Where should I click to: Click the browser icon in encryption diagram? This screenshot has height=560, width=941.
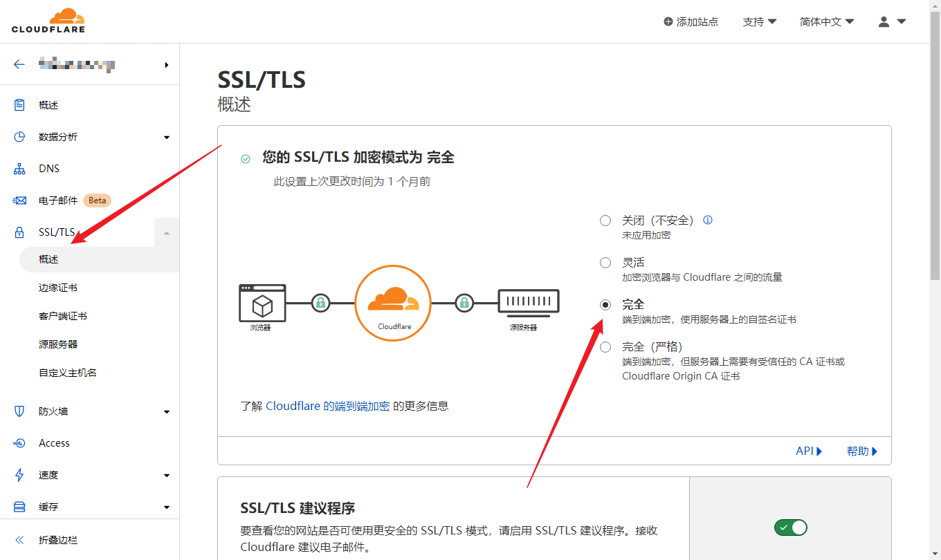tap(262, 303)
